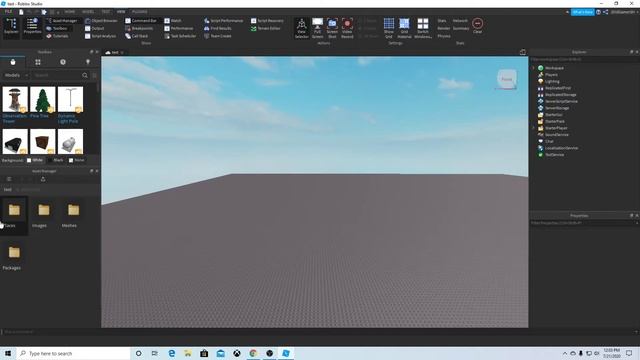This screenshot has height=360, width=640.
Task: Show Network stats
Action: tap(460, 20)
